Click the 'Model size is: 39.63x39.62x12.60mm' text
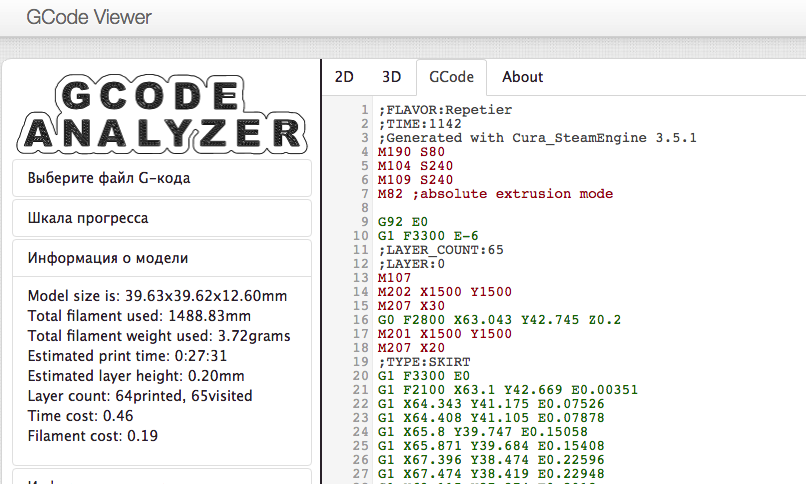Viewport: 806px width, 484px height. 157,296
